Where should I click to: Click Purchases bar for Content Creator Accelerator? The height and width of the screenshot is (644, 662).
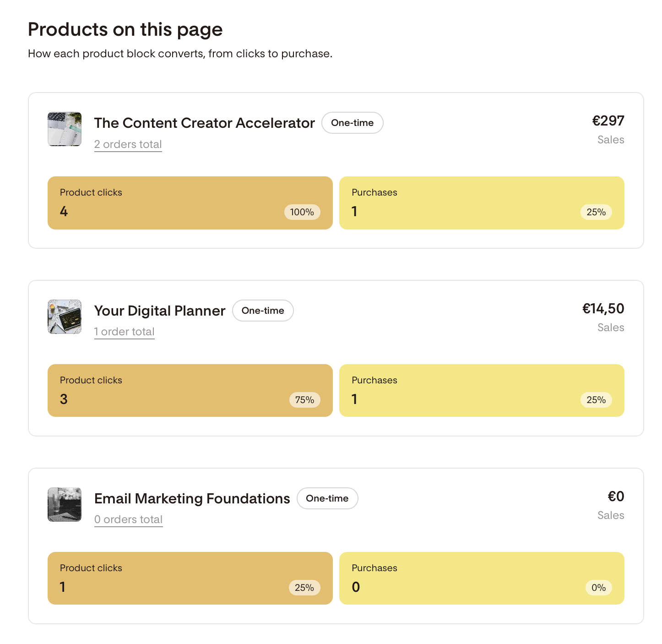coord(482,203)
